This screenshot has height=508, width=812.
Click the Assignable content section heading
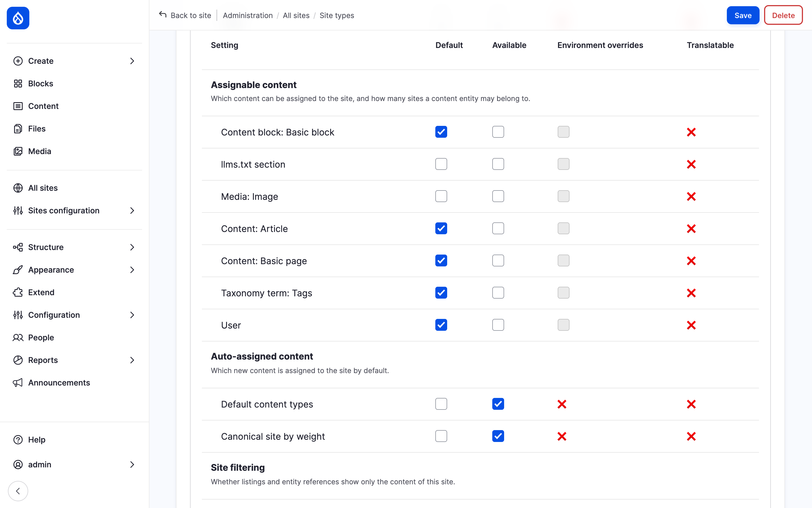(254, 85)
